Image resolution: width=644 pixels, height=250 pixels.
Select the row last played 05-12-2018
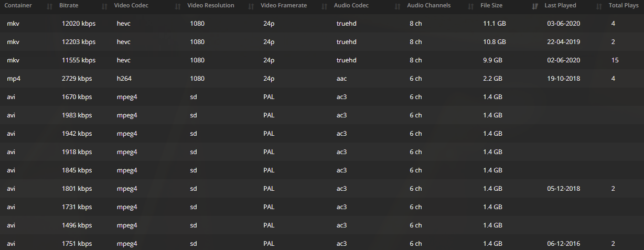pyautogui.click(x=322, y=189)
